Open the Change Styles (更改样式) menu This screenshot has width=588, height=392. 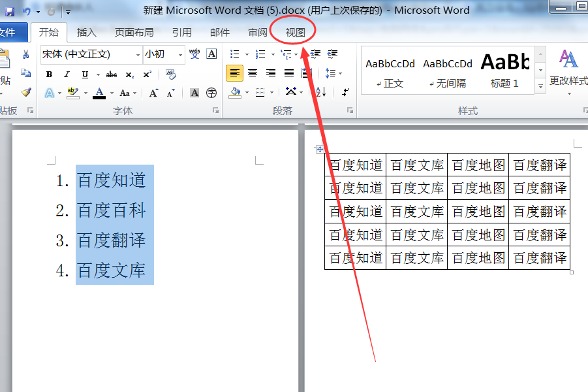coord(568,71)
